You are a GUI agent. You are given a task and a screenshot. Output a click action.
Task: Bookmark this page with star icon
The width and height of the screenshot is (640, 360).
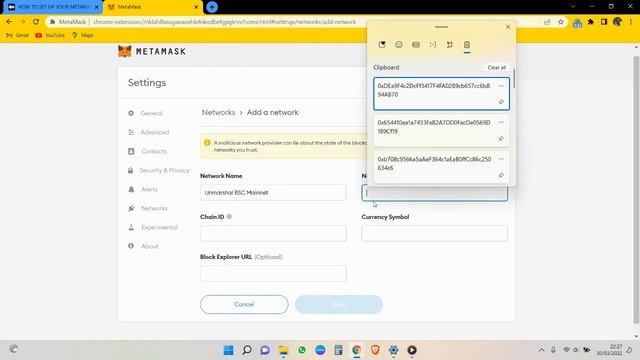(x=561, y=22)
